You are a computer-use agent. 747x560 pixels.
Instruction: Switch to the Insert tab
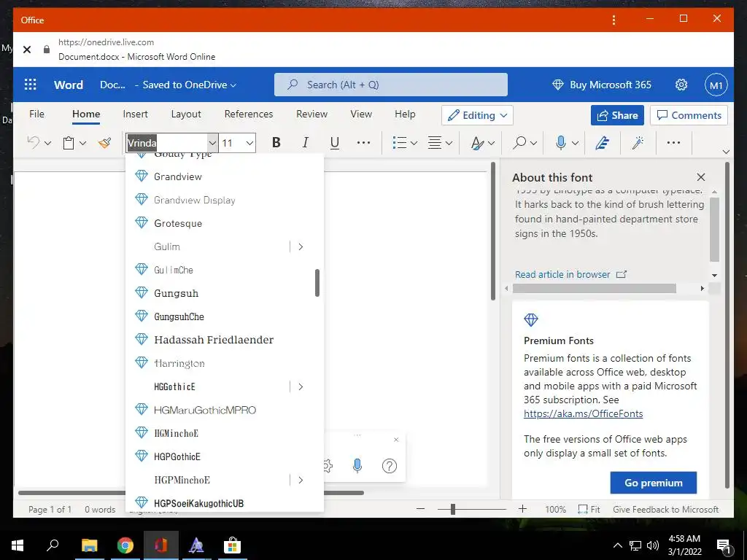[135, 114]
